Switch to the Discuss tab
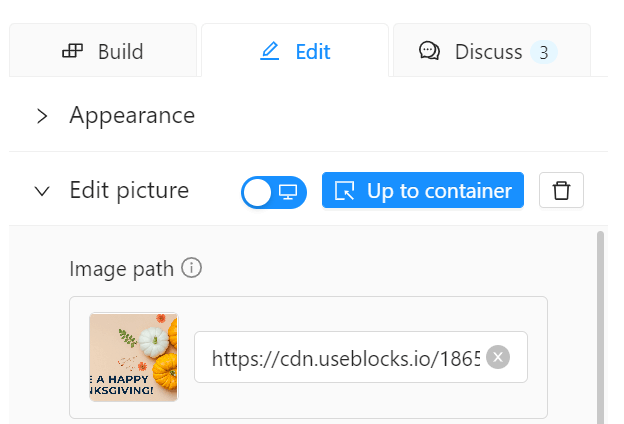 [492, 50]
